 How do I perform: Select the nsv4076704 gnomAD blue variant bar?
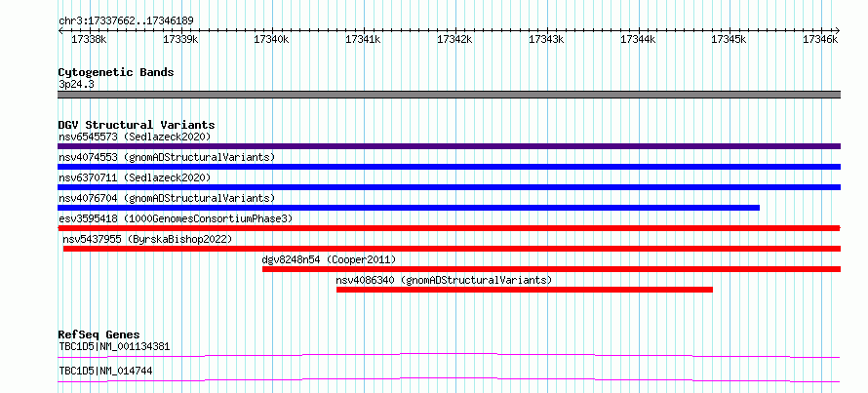pyautogui.click(x=409, y=208)
